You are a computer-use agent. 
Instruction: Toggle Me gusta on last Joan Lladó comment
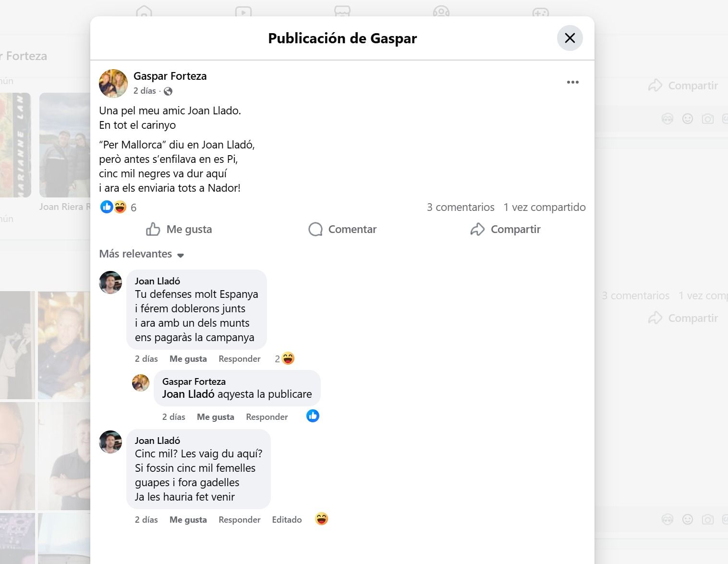coord(188,520)
